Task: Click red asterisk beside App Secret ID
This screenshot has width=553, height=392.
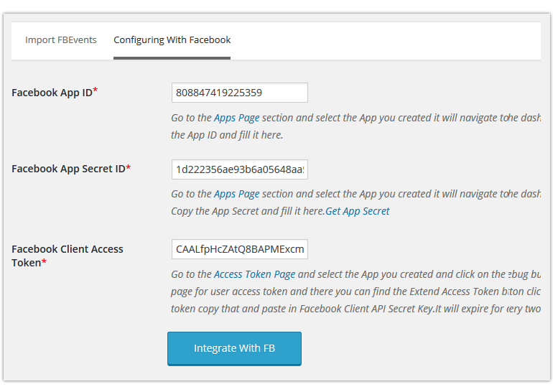Action: click(129, 167)
